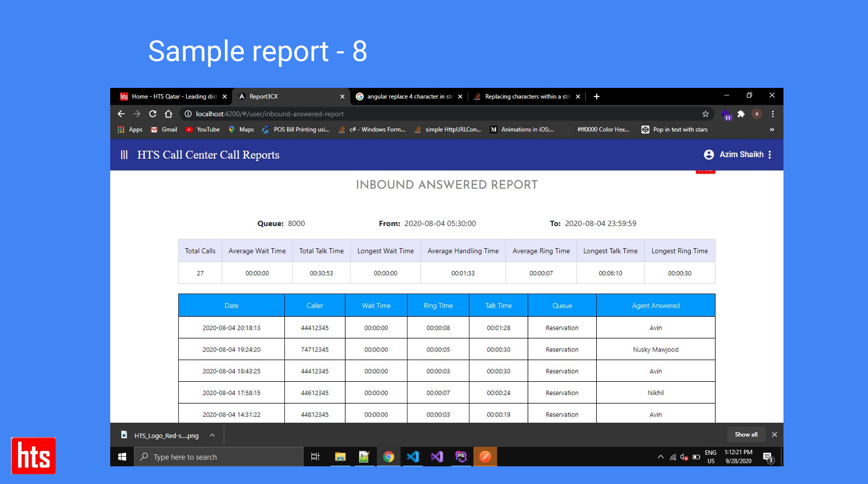Click the Windows search box
Viewport: 868px width, 484px height.
219,457
